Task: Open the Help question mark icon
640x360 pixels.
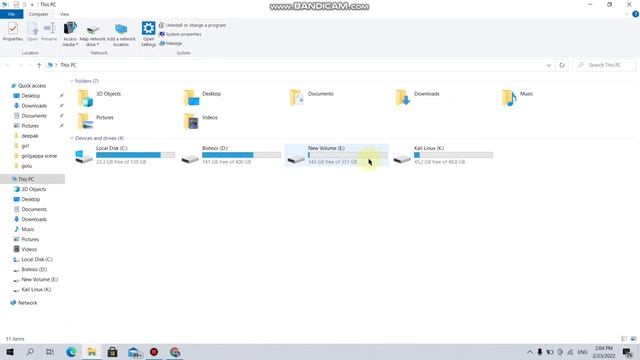Action: click(x=636, y=14)
